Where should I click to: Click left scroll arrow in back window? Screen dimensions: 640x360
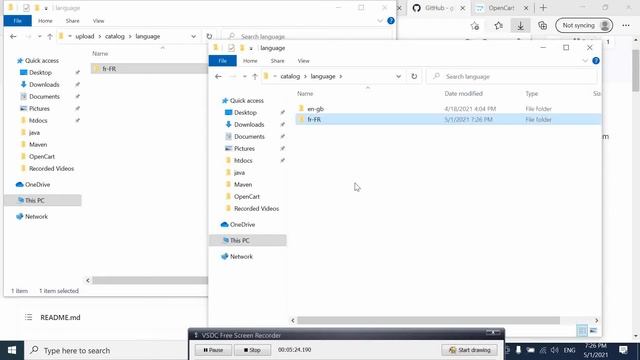click(x=88, y=280)
